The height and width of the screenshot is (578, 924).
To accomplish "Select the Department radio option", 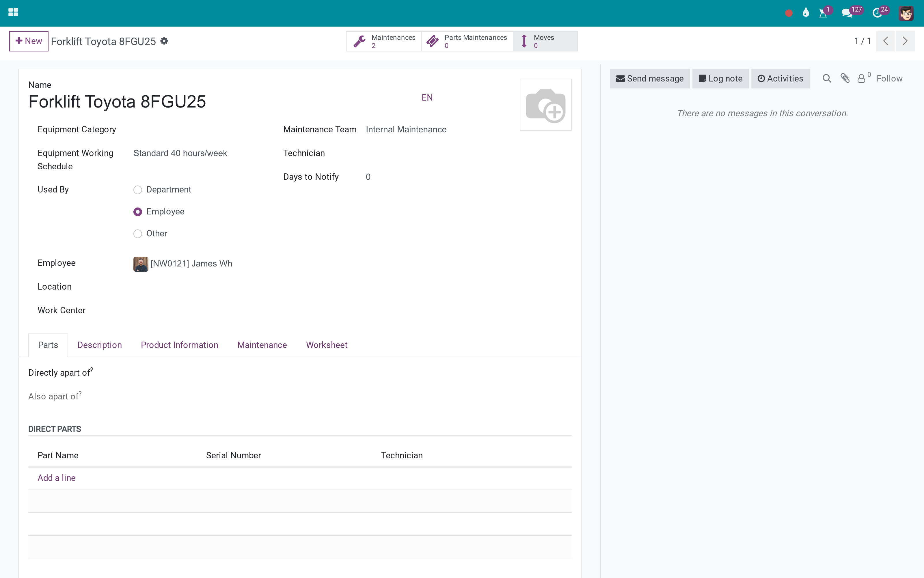I will (138, 190).
